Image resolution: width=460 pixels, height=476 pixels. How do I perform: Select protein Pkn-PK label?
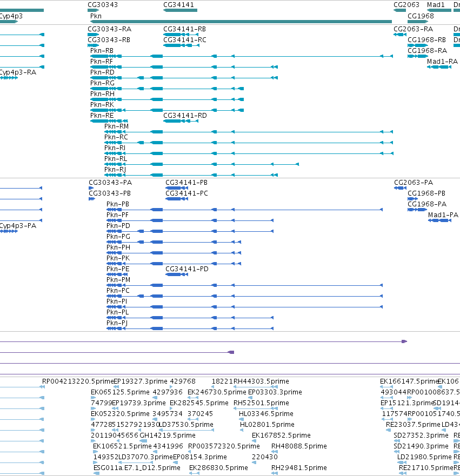pyautogui.click(x=118, y=258)
